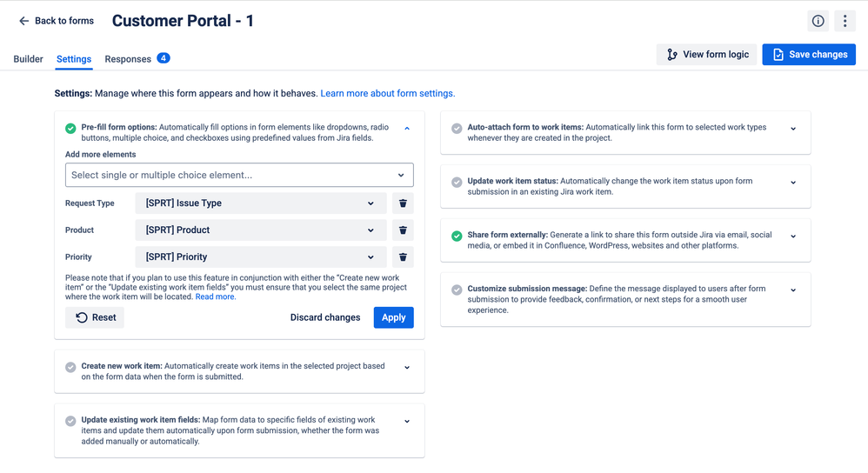Image resolution: width=868 pixels, height=473 pixels.
Task: Click the grey check beside Create new work item
Action: click(70, 367)
